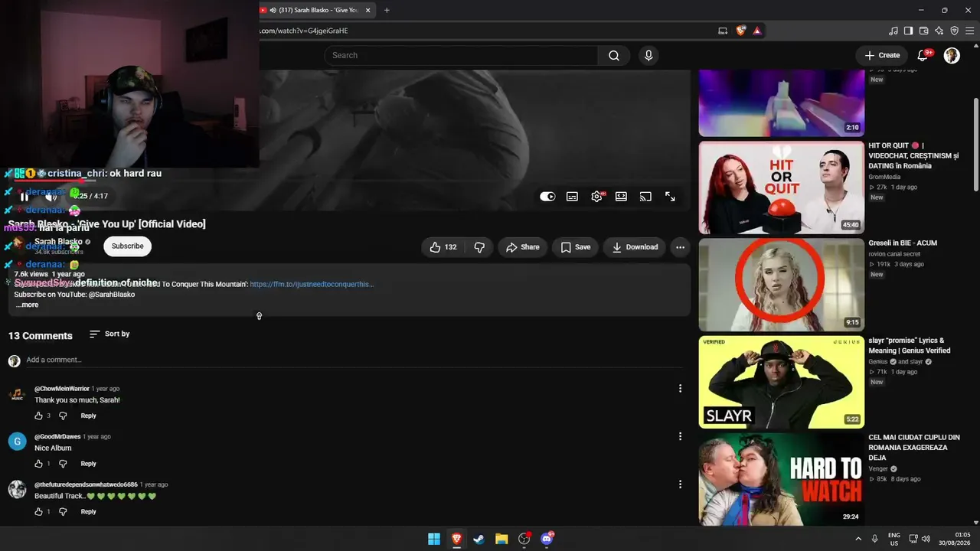The height and width of the screenshot is (551, 980).
Task: Like @GoodMrDawes' Nice Album comment
Action: 38,464
